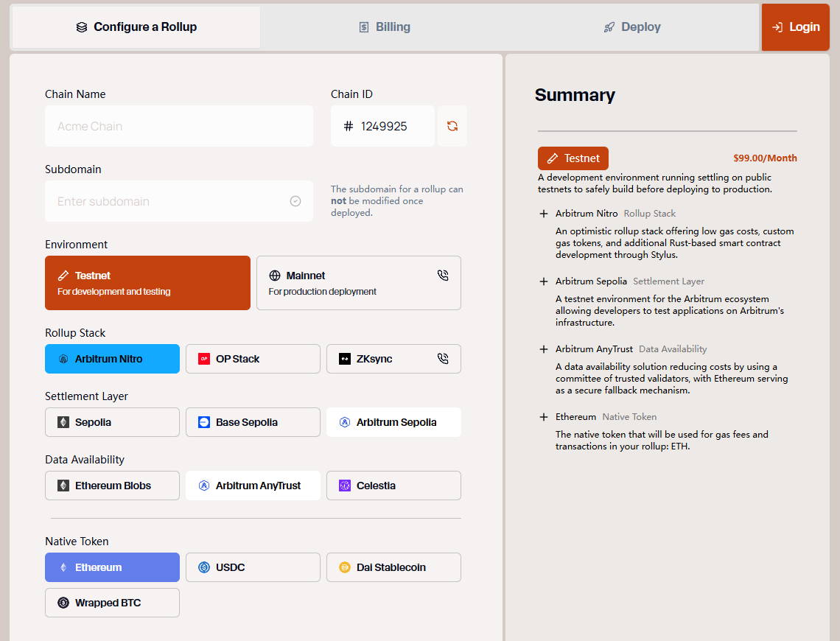The width and height of the screenshot is (840, 641).
Task: Click the layers icon on Configure tab
Action: pos(82,27)
